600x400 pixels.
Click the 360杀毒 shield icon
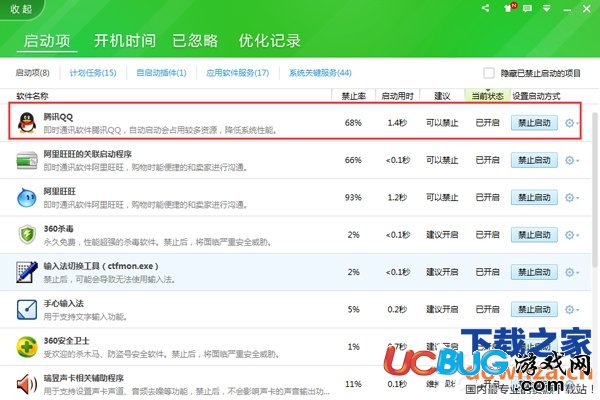pos(27,234)
